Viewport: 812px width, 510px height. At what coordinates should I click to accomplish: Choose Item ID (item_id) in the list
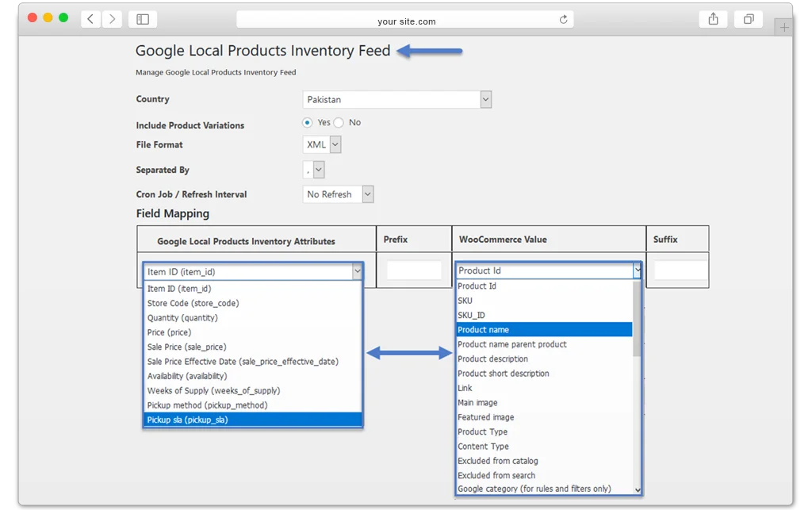tap(253, 289)
